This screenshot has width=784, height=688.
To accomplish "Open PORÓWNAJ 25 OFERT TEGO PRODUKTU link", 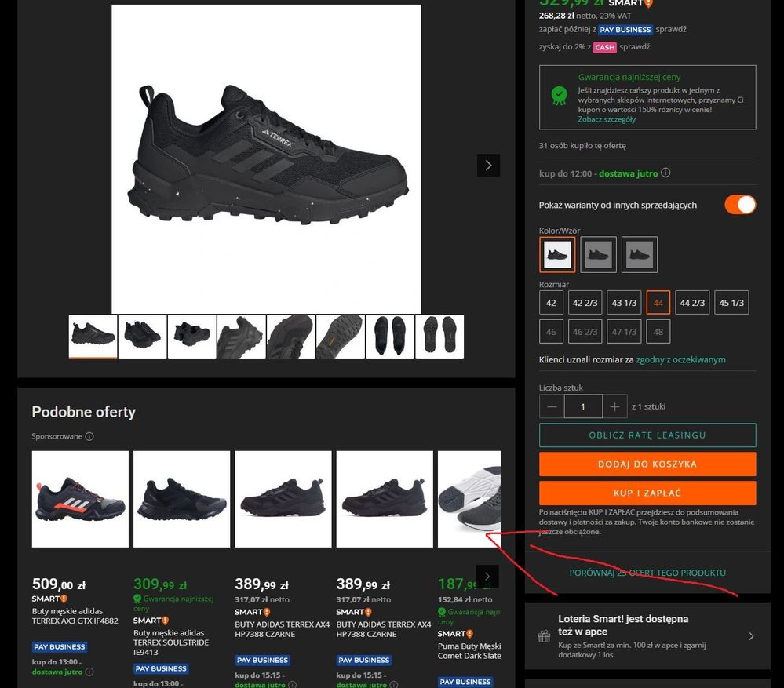I will click(647, 573).
